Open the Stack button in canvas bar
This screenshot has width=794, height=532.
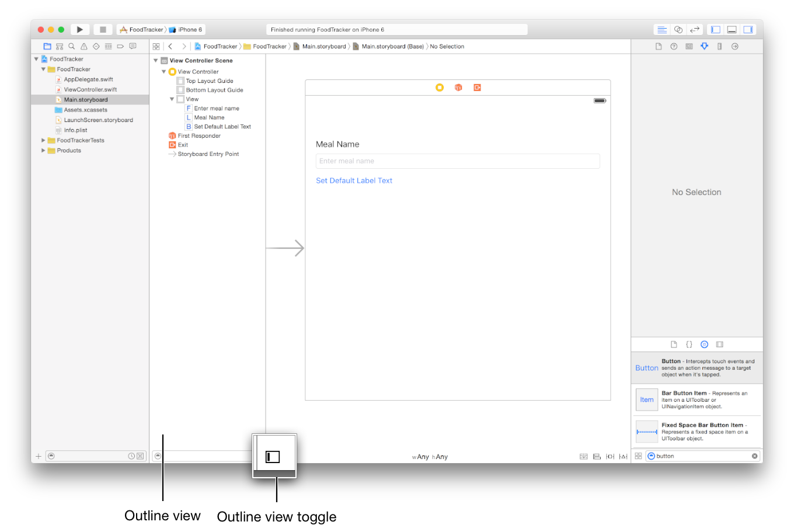click(583, 457)
